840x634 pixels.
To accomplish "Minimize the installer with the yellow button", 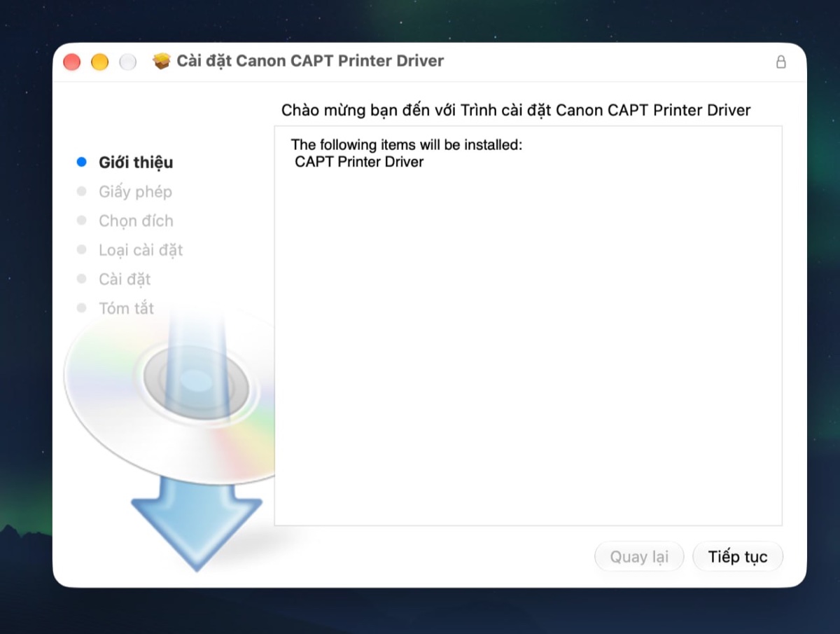I will pos(100,62).
